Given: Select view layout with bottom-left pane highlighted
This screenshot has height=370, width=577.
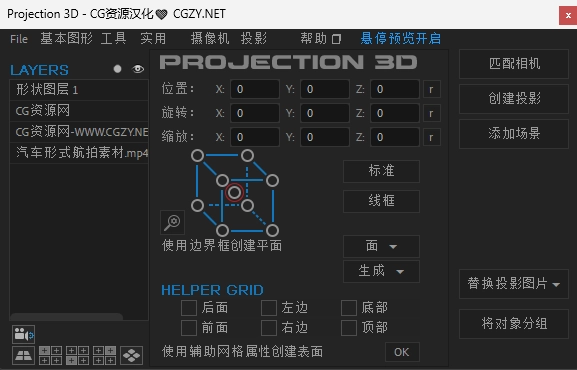Looking at the screenshot, I should [77, 355].
